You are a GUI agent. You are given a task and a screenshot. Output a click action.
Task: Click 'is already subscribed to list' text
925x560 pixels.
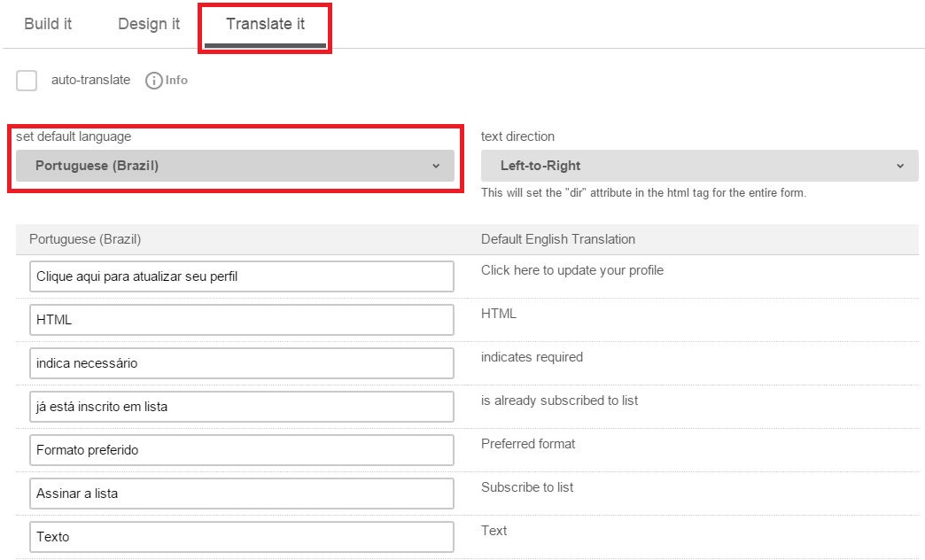tap(559, 401)
